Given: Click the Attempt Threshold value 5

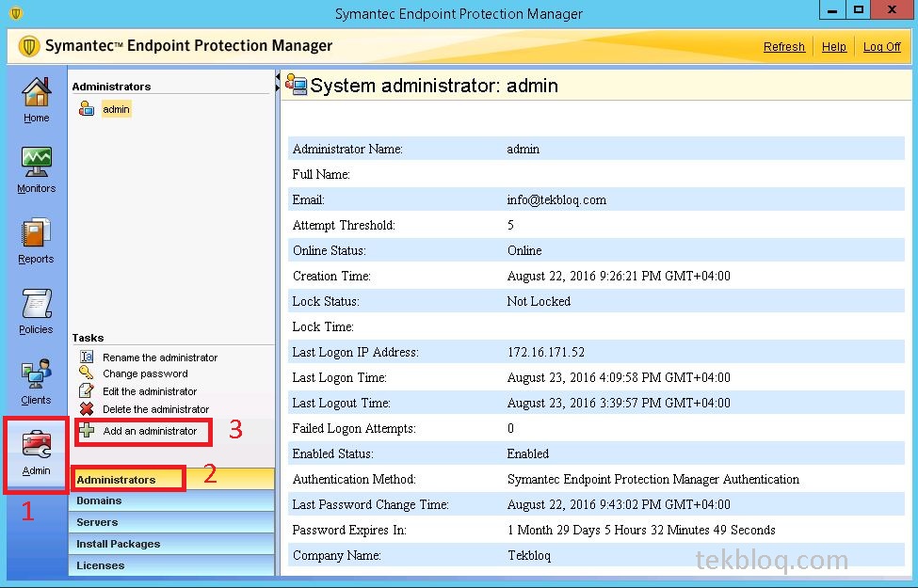Looking at the screenshot, I should (x=510, y=225).
